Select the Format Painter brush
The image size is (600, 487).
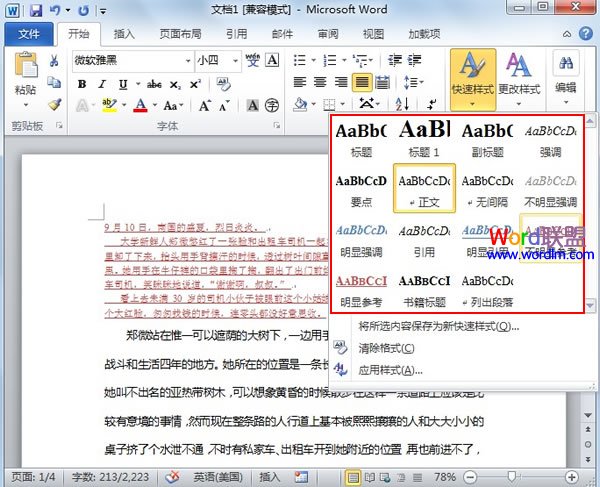(55, 104)
